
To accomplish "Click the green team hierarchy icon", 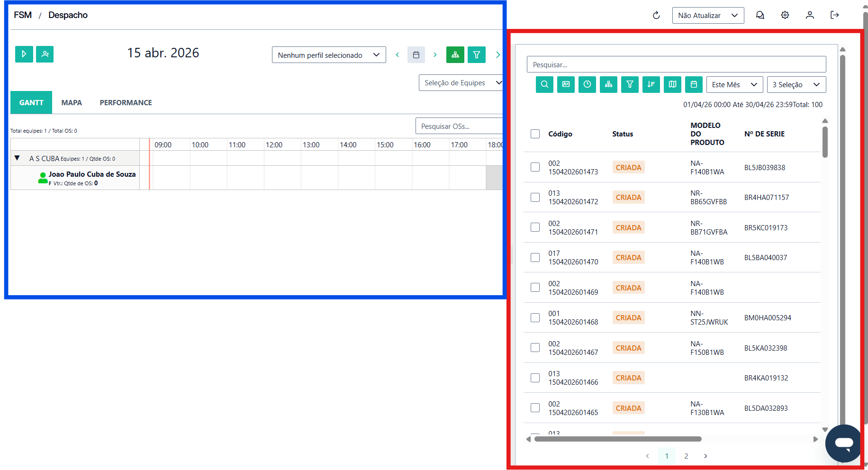I will (x=455, y=55).
